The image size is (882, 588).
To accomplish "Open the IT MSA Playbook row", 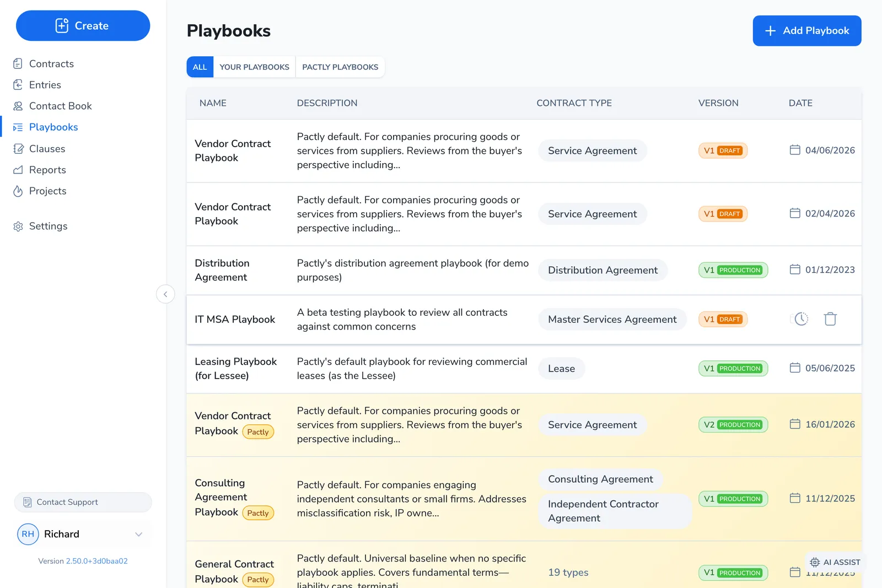I will tap(524, 320).
